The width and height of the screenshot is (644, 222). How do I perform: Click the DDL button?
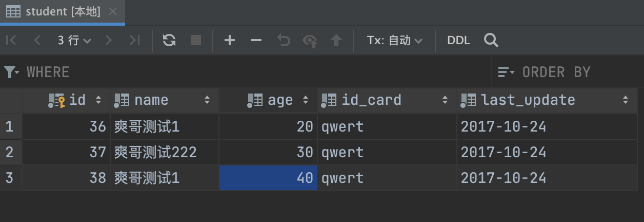tap(458, 40)
